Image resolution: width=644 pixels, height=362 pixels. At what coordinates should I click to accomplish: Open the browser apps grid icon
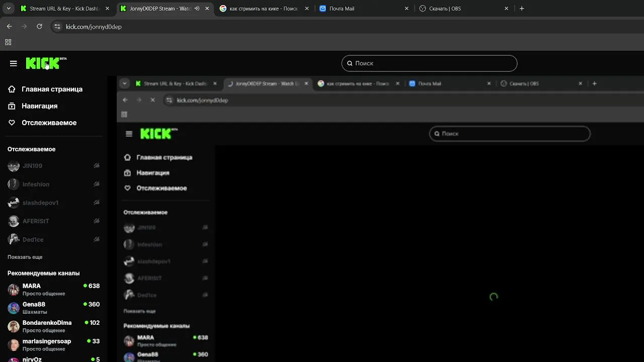point(8,42)
